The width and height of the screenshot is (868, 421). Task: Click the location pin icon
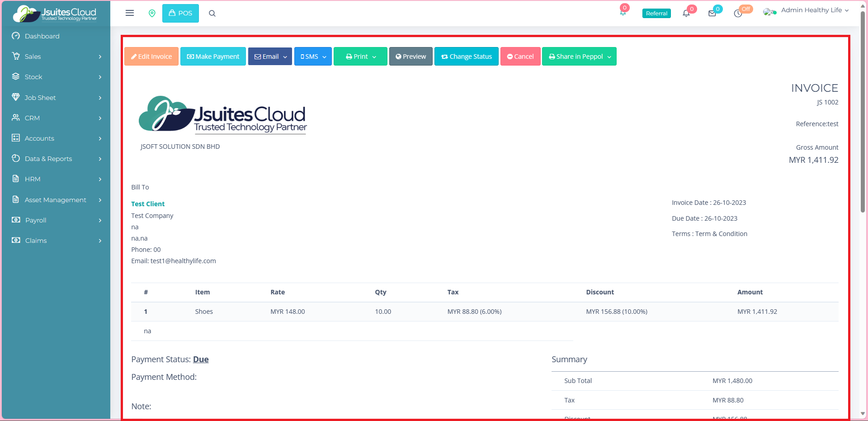point(152,14)
